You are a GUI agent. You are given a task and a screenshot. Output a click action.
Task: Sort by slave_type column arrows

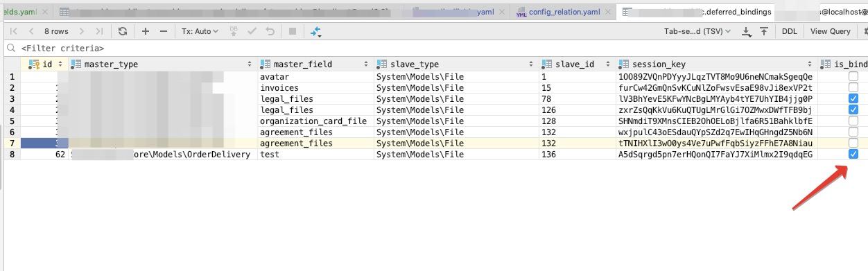click(x=530, y=64)
